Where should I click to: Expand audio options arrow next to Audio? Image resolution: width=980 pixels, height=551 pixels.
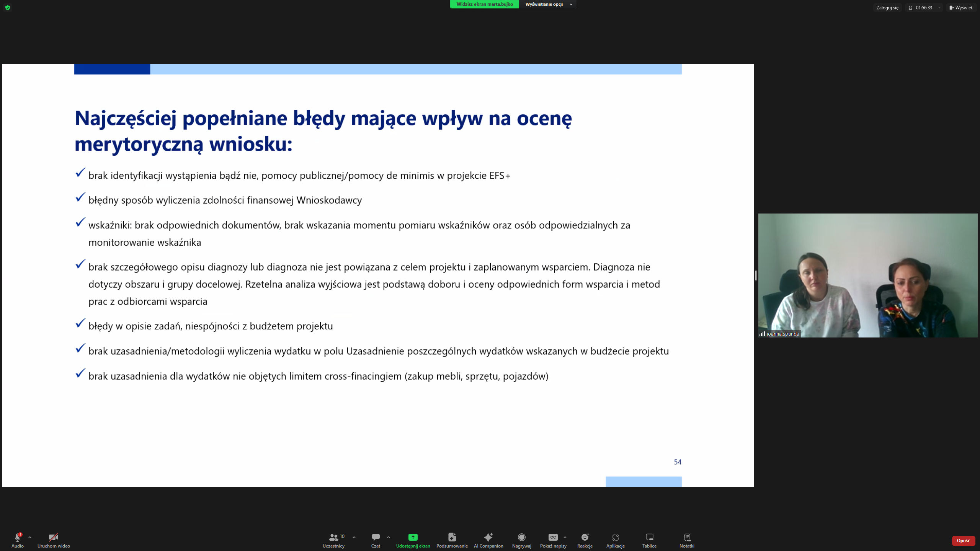tap(30, 537)
